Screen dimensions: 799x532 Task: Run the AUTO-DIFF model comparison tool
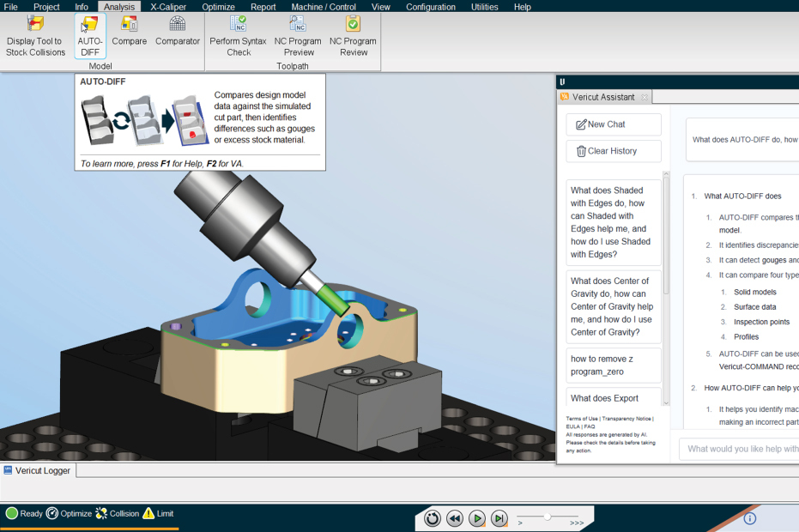(x=90, y=36)
